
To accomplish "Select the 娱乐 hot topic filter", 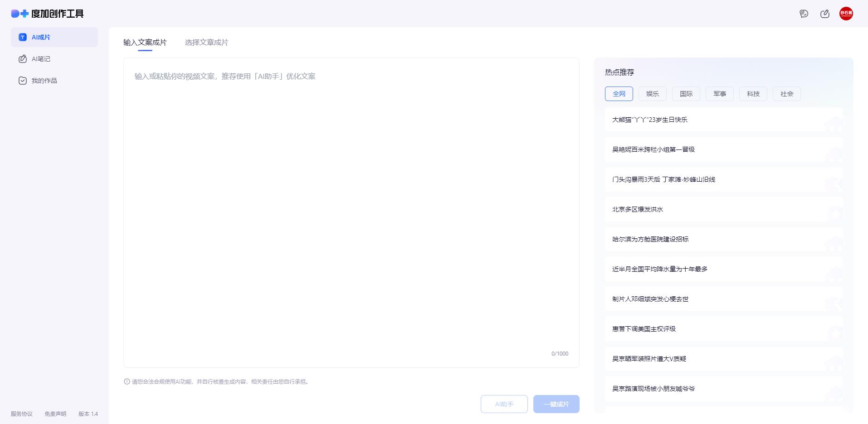I will tap(652, 94).
